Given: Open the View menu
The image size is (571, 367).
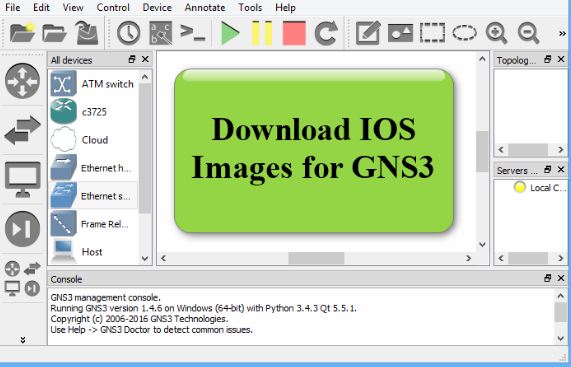Looking at the screenshot, I should (x=73, y=7).
